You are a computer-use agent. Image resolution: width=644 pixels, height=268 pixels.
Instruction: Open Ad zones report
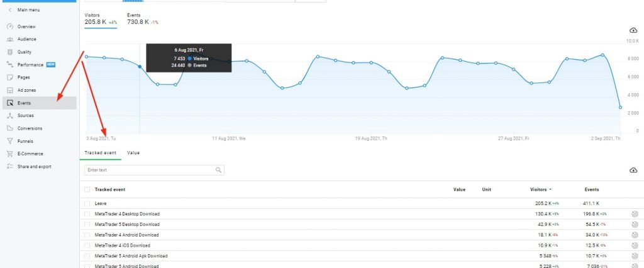pyautogui.click(x=26, y=91)
